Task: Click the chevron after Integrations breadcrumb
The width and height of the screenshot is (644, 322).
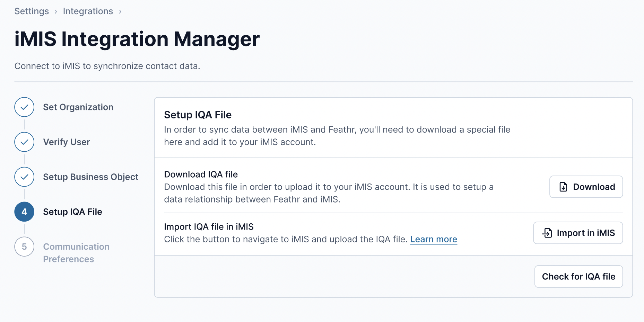Action: 120,11
